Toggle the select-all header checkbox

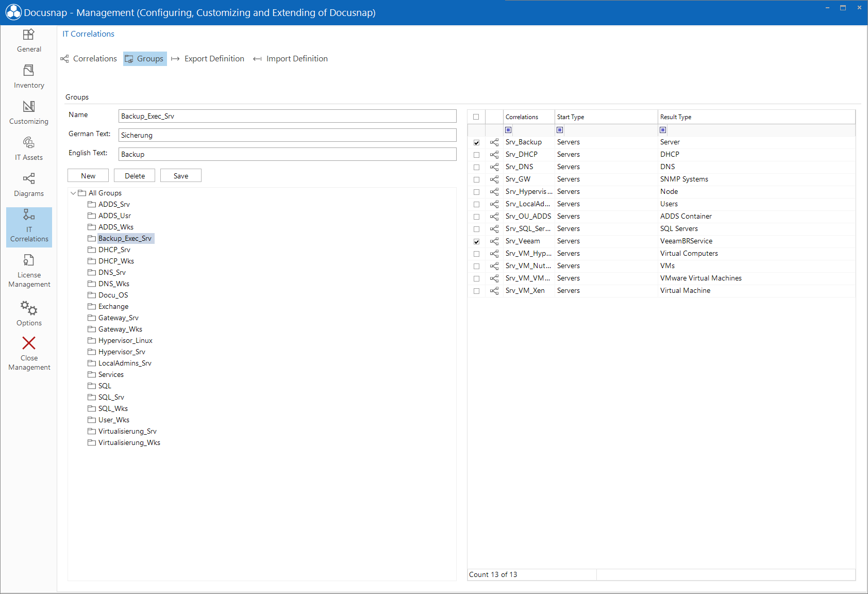tap(476, 117)
